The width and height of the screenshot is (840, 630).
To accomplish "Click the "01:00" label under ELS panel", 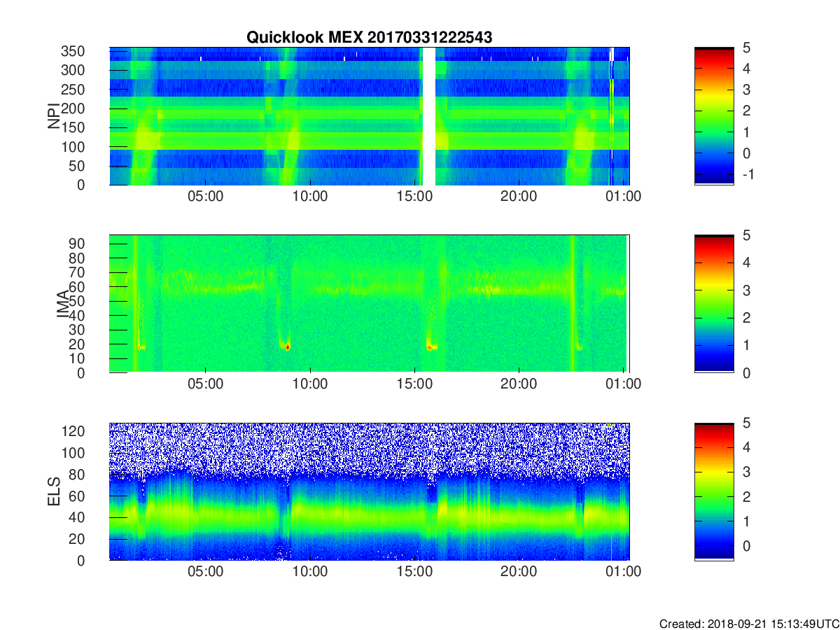I will [x=623, y=572].
